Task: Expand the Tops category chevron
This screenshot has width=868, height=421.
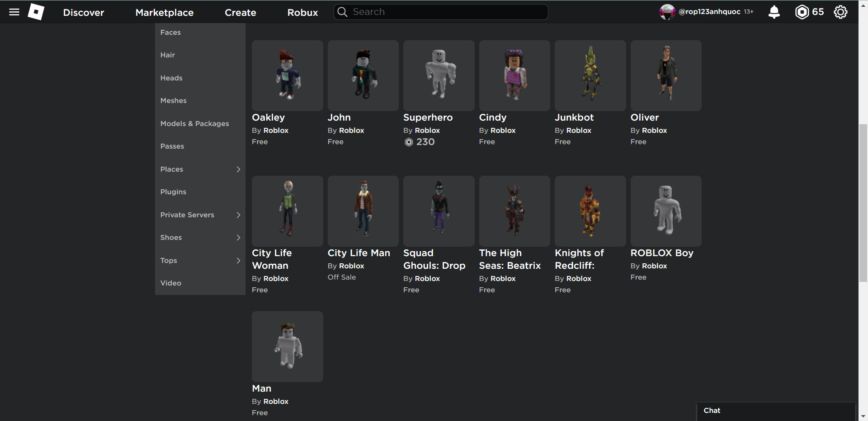Action: tap(238, 261)
